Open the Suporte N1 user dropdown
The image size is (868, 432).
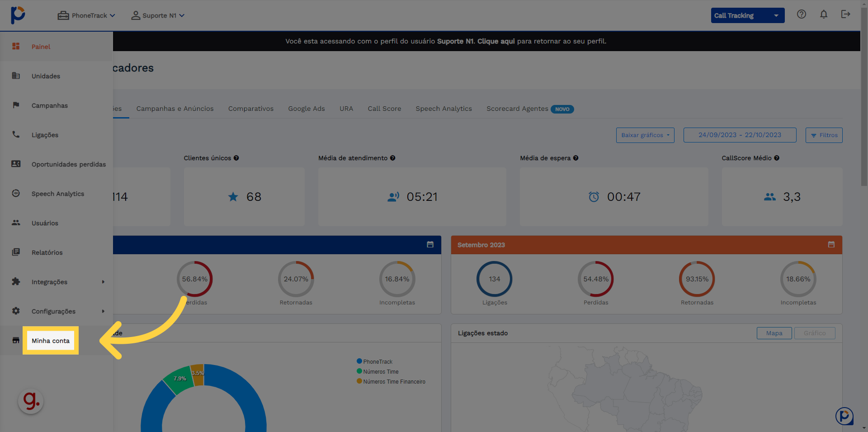[x=158, y=15]
